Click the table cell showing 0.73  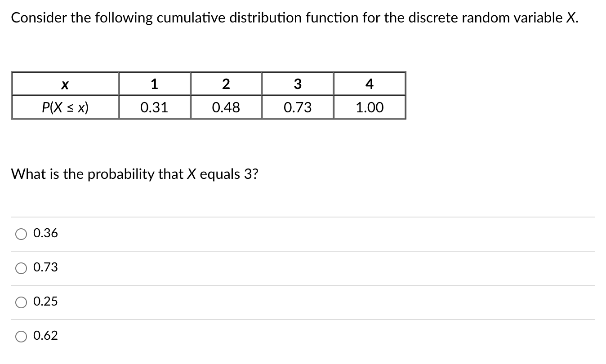[298, 107]
